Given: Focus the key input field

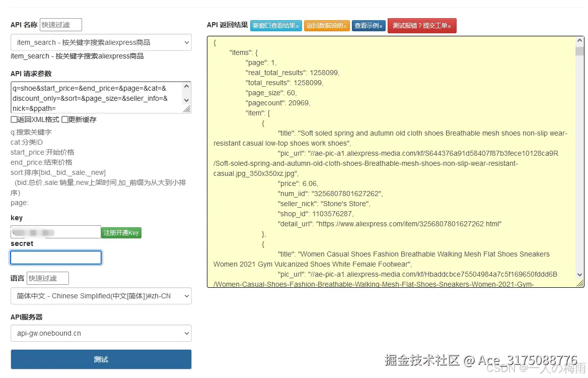Looking at the screenshot, I should [55, 232].
